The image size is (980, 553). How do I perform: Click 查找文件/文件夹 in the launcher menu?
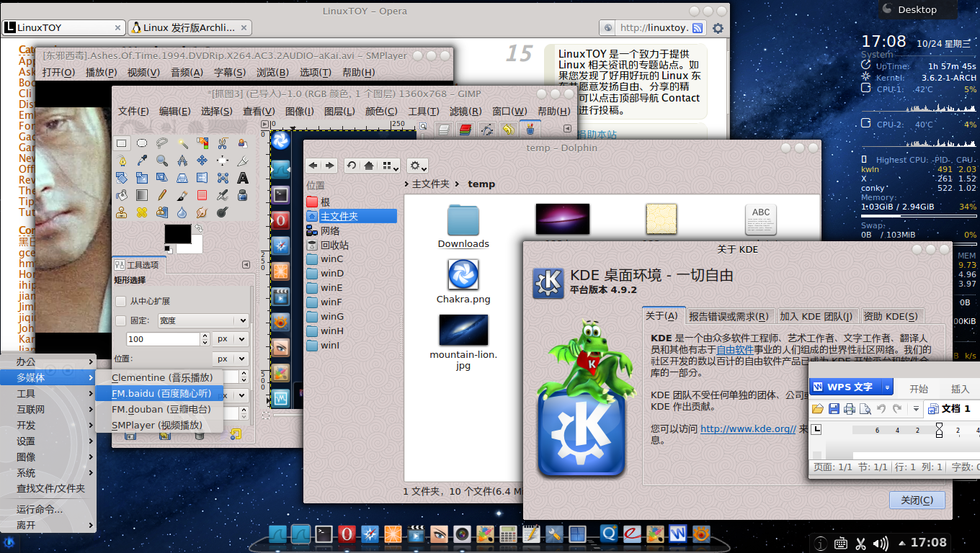(x=48, y=488)
